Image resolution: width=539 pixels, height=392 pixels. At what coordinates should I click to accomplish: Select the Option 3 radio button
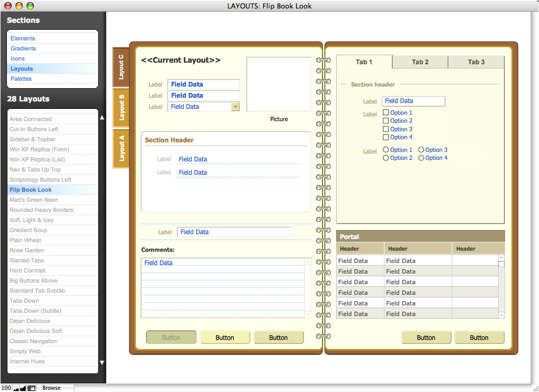[x=421, y=150]
